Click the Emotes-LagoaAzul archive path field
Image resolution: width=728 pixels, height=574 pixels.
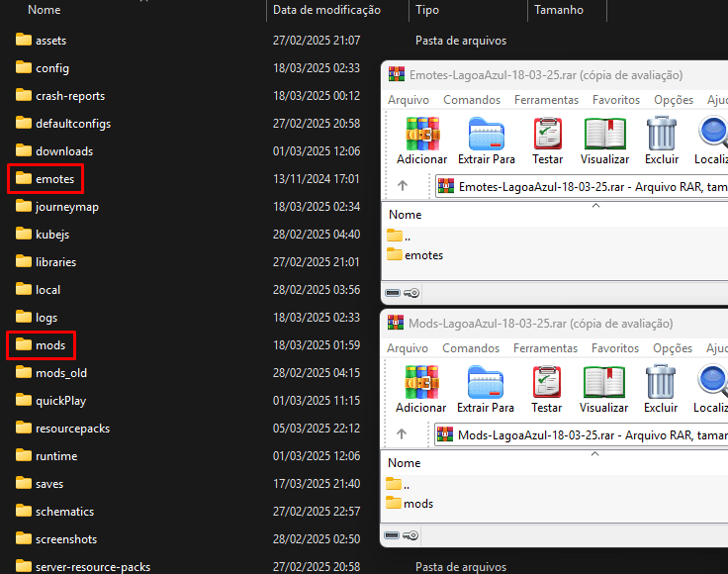584,185
